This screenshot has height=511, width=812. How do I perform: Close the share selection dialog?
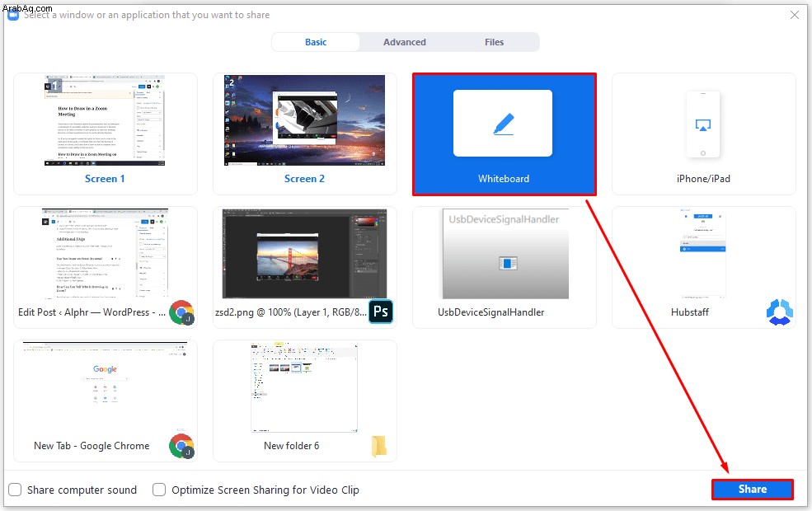click(795, 15)
